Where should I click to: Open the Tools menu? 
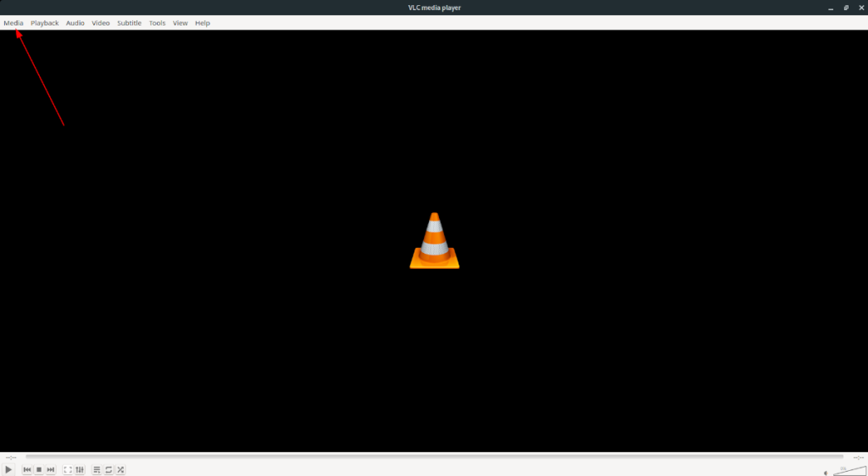[x=157, y=23]
